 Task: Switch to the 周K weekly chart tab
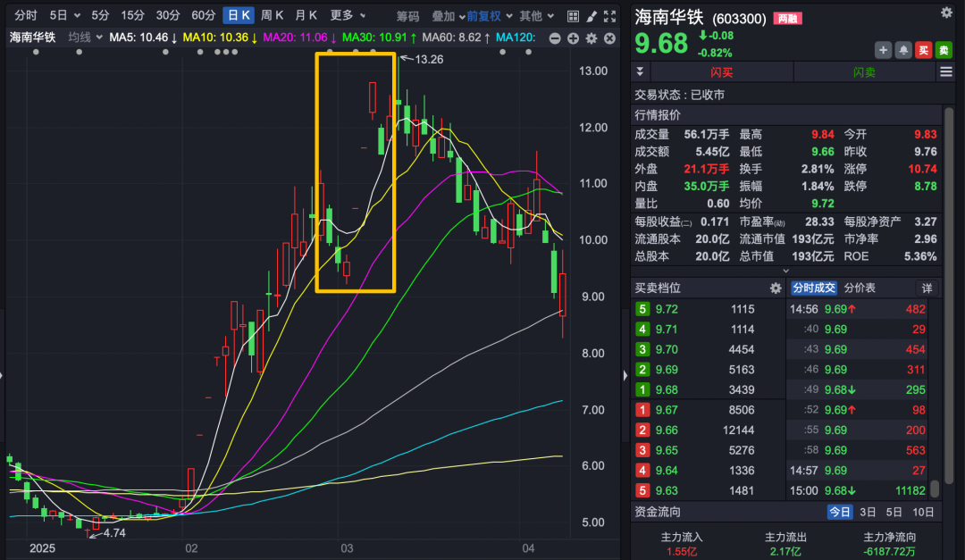pyautogui.click(x=271, y=15)
